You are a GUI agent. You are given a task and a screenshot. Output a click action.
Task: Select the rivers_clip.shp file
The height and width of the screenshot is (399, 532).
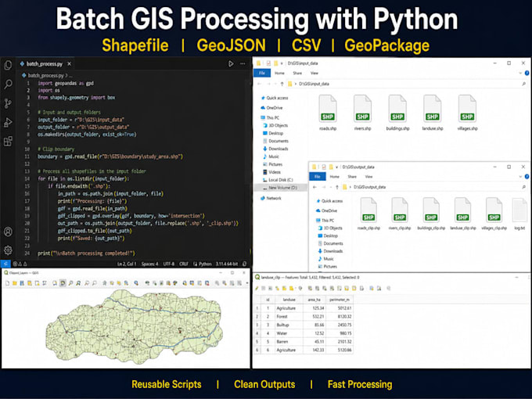400,214
